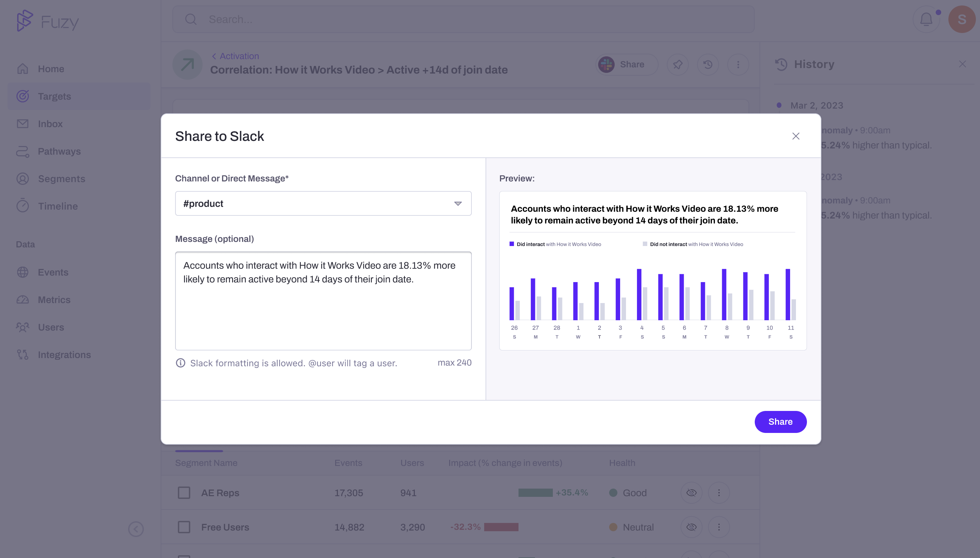
Task: Collapse the sidebar with the arrow button
Action: (136, 529)
